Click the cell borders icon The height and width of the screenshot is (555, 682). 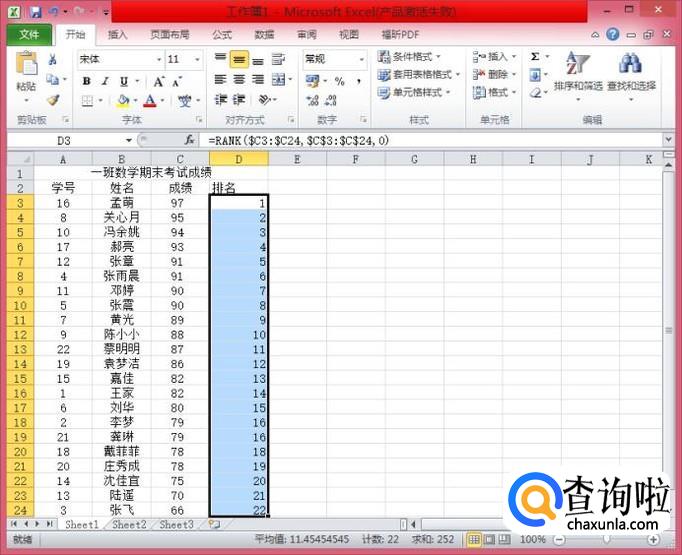(87, 101)
